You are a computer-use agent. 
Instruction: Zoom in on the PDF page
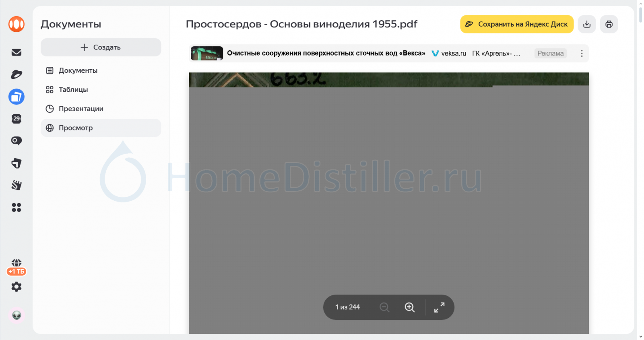(409, 307)
